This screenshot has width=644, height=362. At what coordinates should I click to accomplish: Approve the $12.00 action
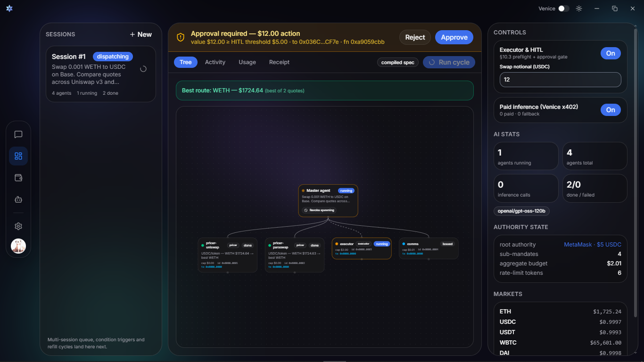pyautogui.click(x=454, y=37)
